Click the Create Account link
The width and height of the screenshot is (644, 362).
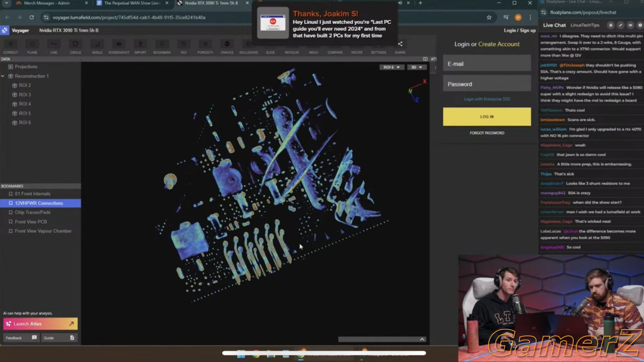click(x=499, y=44)
